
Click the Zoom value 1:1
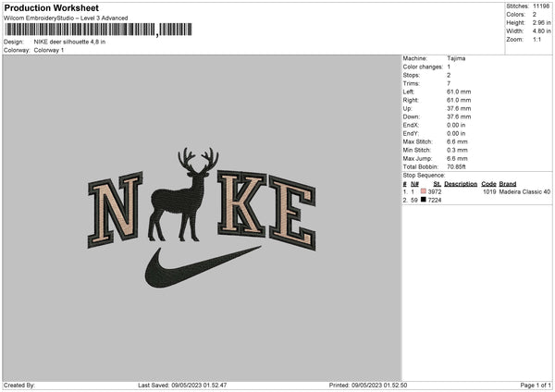pyautogui.click(x=536, y=39)
